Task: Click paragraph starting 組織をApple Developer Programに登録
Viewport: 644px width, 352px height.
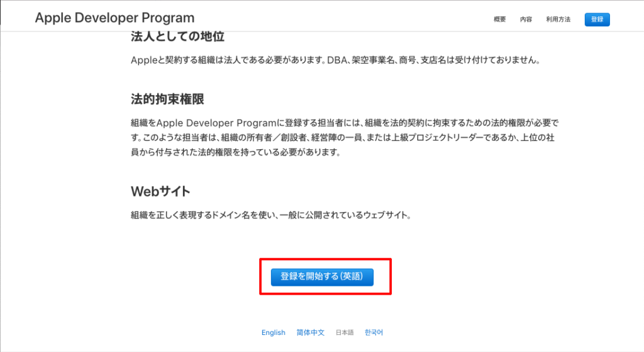Action: pyautogui.click(x=345, y=137)
